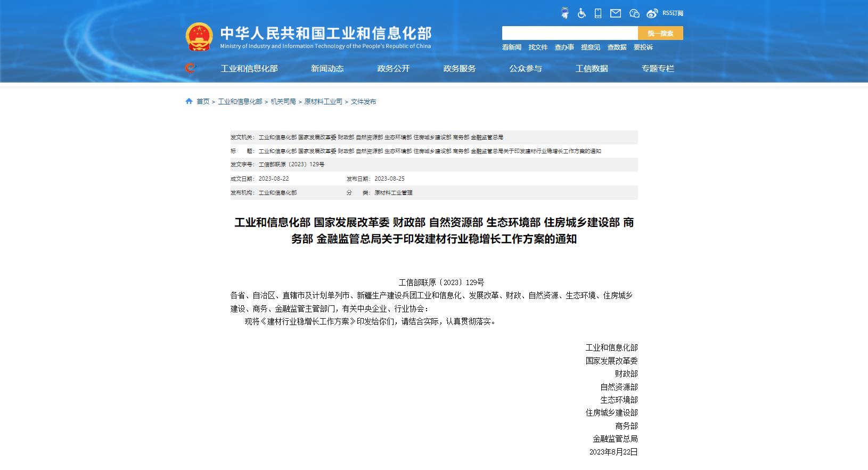Click the signature line 住房城乡建设部

611,412
